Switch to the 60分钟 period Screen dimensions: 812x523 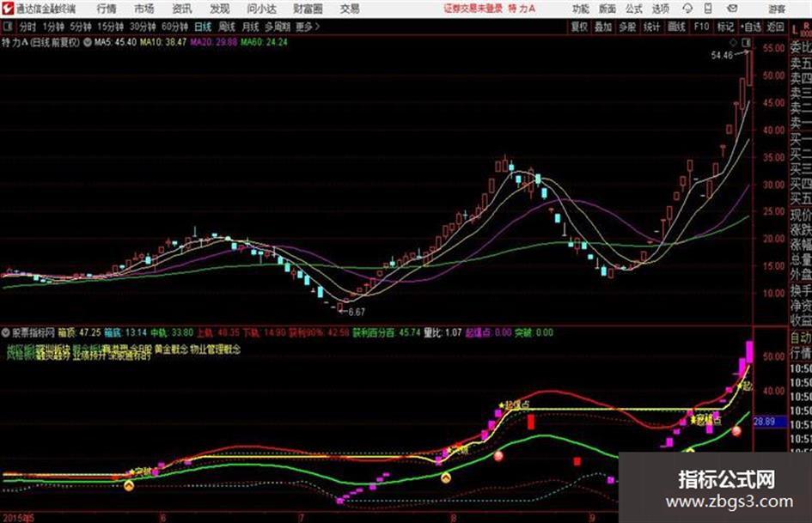[x=174, y=27]
